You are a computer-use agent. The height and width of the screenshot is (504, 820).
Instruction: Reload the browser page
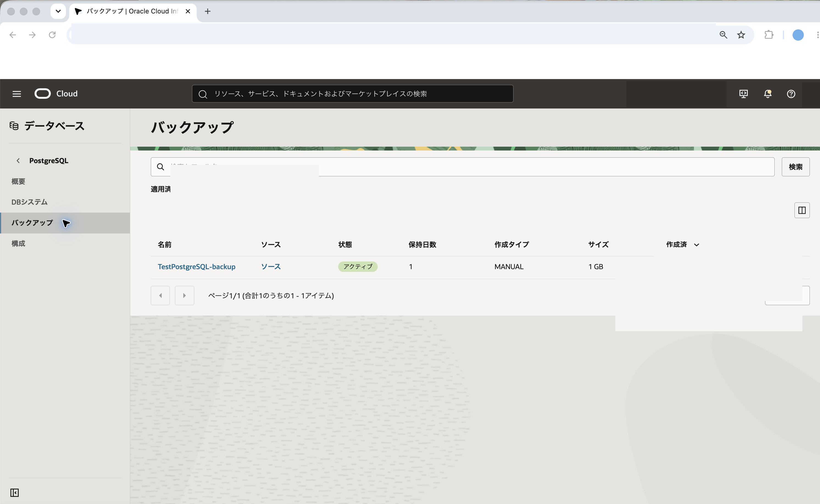click(x=52, y=35)
